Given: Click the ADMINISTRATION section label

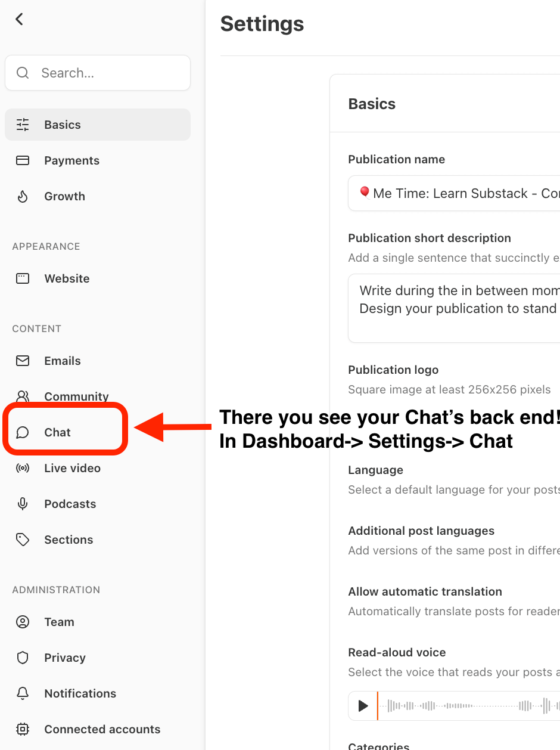Looking at the screenshot, I should (x=56, y=590).
